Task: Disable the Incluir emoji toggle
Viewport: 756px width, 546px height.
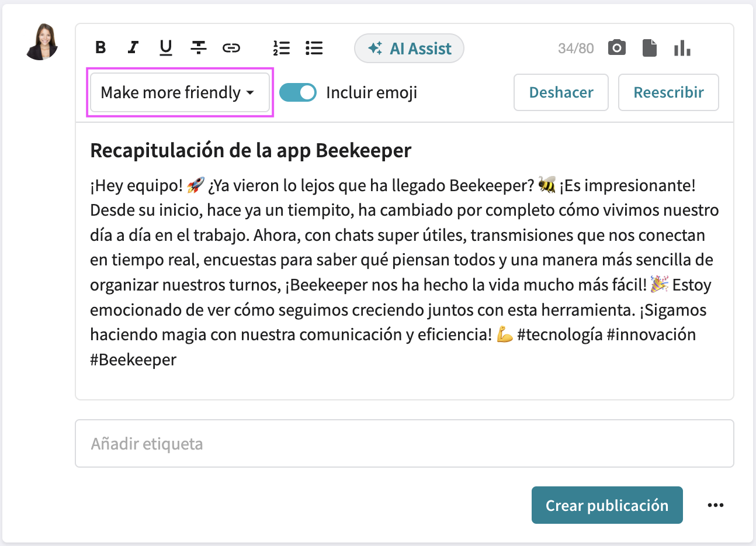Action: click(298, 92)
